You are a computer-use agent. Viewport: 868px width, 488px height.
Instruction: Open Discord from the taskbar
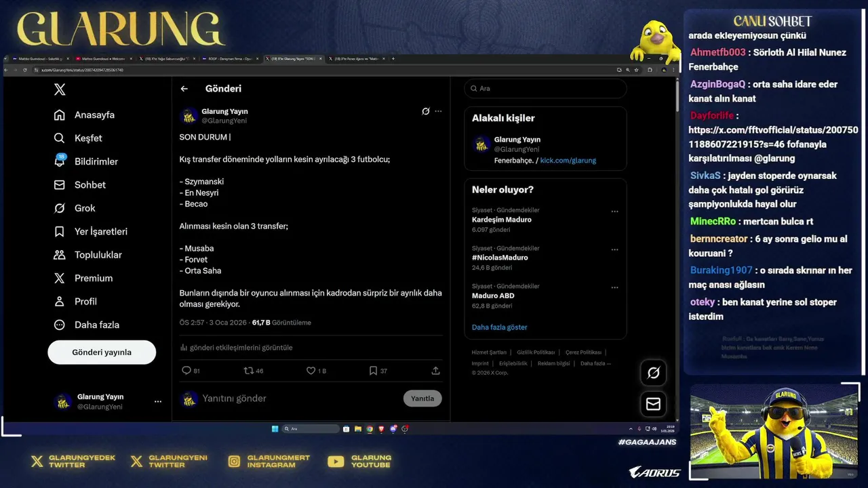(393, 428)
